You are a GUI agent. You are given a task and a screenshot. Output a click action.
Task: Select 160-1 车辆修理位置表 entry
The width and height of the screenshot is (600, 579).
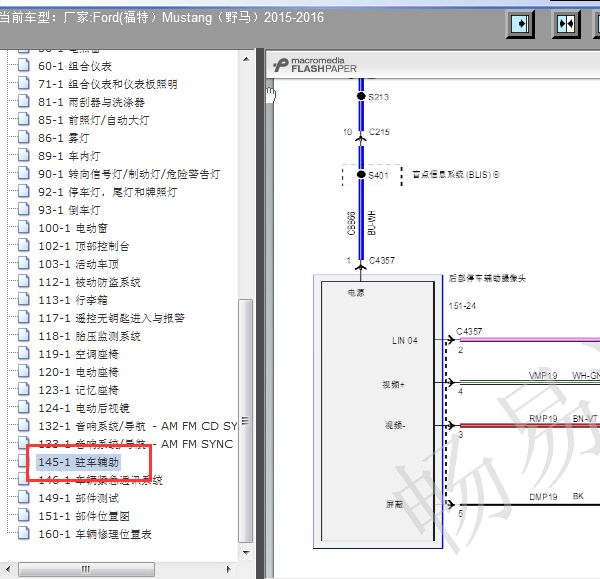95,534
